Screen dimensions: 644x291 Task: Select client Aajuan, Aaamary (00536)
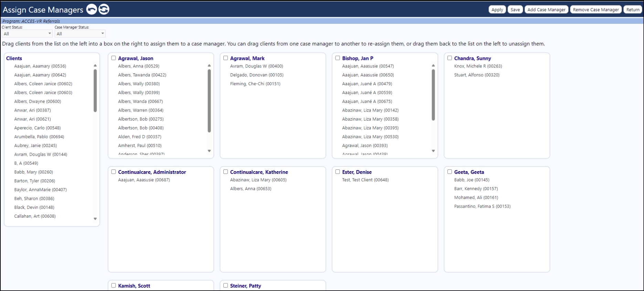pos(40,66)
